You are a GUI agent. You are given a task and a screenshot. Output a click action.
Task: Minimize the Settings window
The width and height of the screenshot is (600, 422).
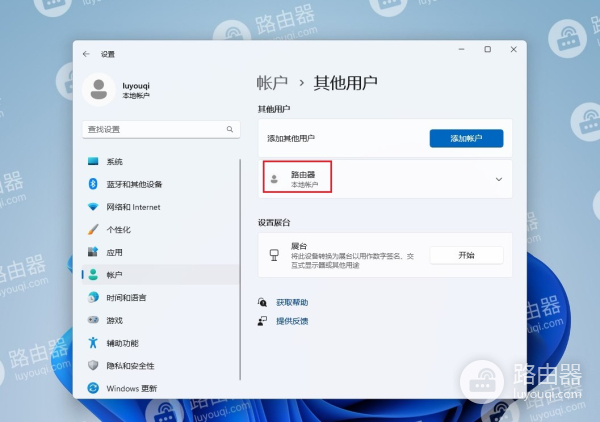(x=461, y=49)
